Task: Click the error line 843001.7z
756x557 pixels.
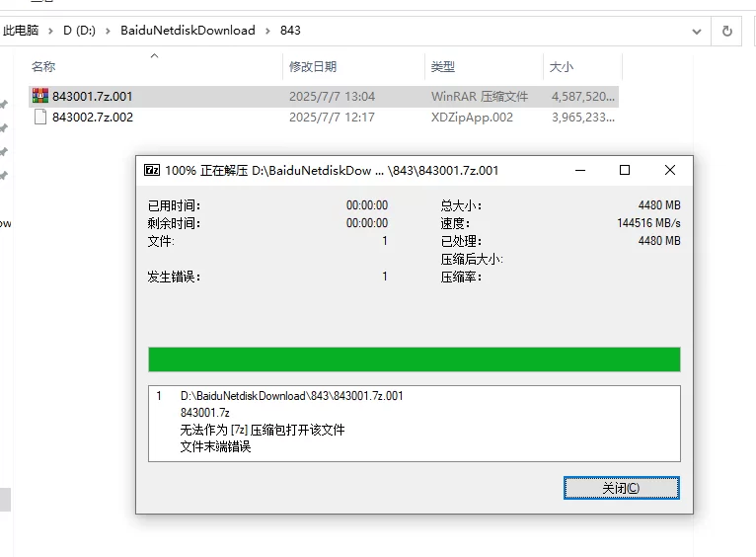Action: pos(205,413)
